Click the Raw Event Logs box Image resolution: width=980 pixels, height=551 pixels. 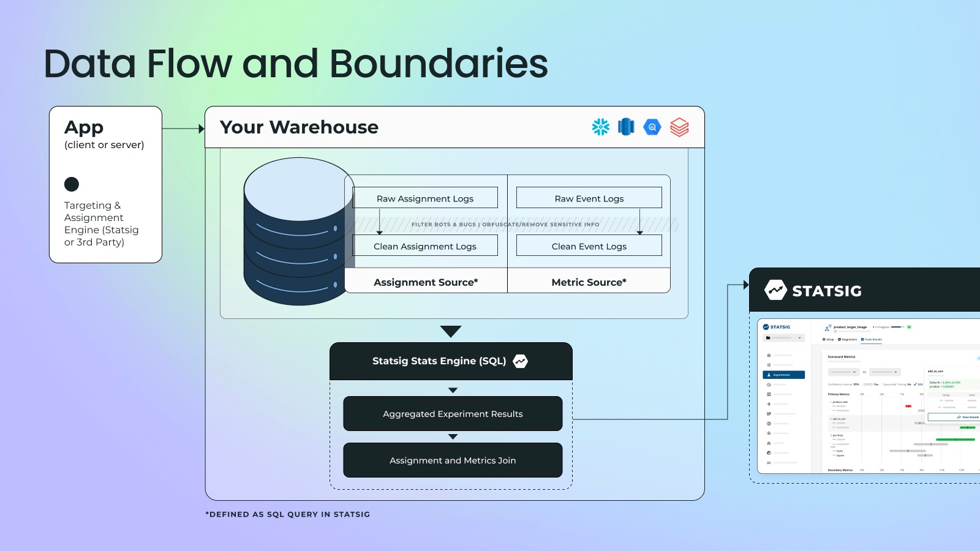click(589, 198)
